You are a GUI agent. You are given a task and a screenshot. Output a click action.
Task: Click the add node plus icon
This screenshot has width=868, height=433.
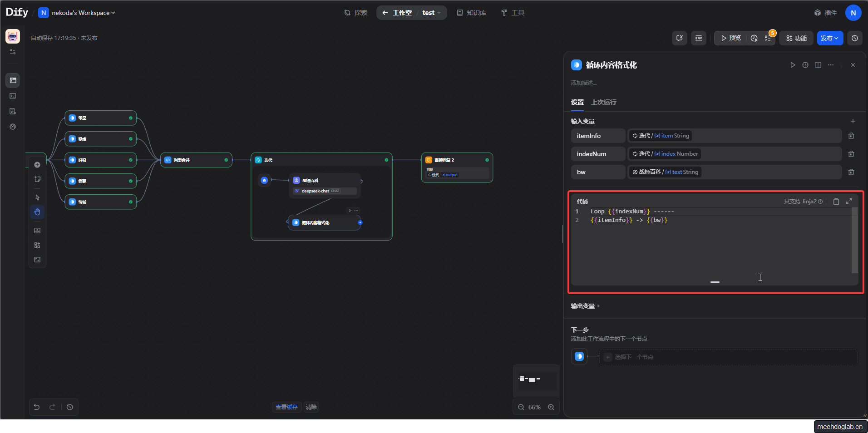click(x=37, y=165)
